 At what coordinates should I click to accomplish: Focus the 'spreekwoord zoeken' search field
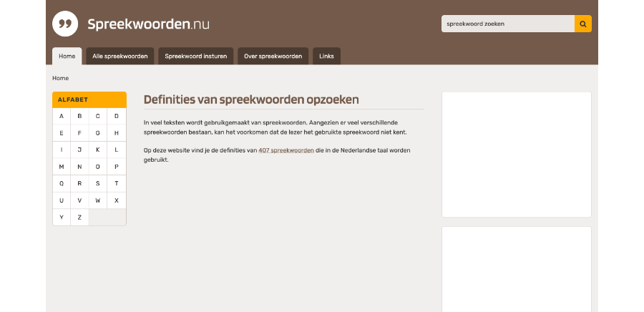pyautogui.click(x=507, y=24)
